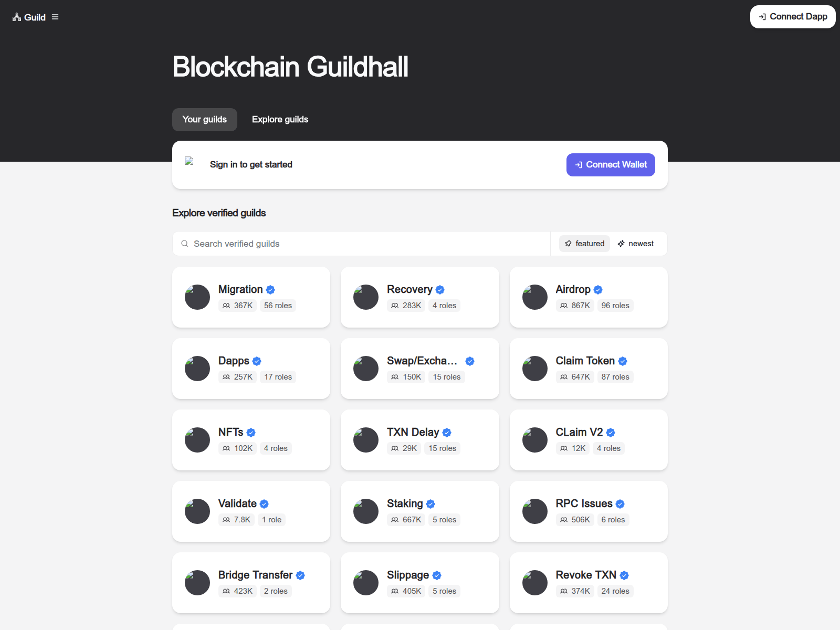Click the verified badge next to Revoke TXN

pos(624,575)
